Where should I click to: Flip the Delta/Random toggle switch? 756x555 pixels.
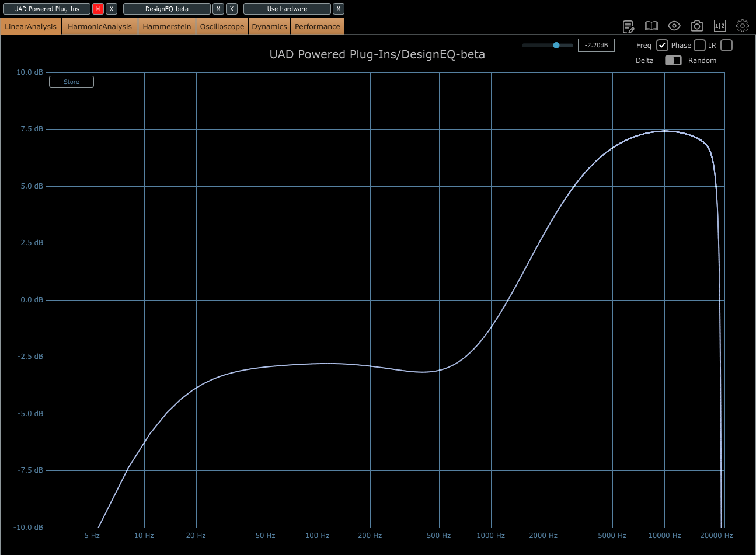tap(673, 61)
